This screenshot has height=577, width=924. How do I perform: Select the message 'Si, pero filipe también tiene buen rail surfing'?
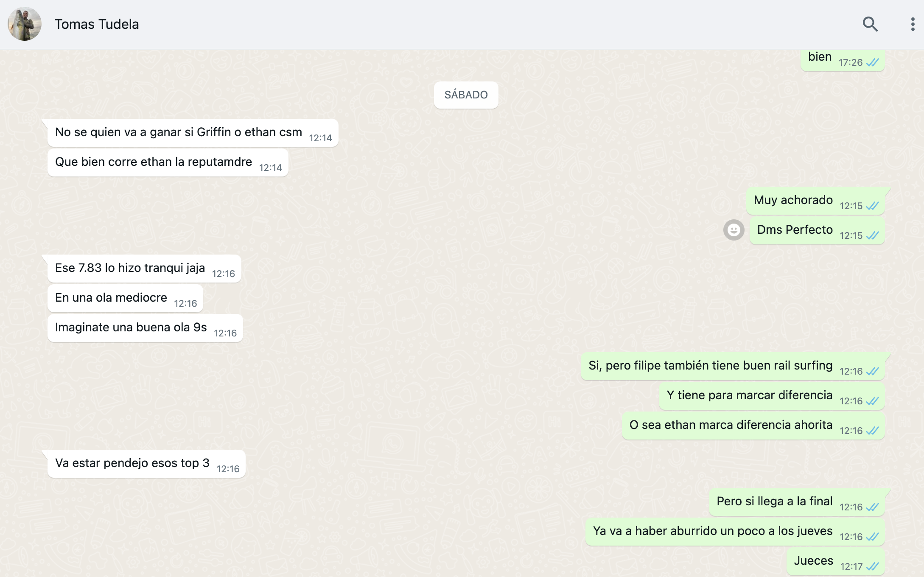(x=733, y=366)
